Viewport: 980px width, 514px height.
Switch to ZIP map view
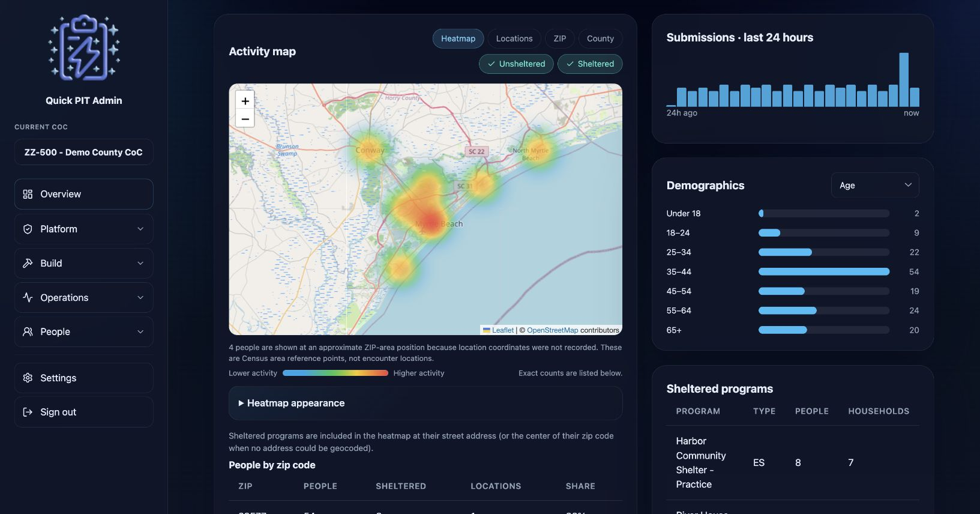[x=560, y=38]
